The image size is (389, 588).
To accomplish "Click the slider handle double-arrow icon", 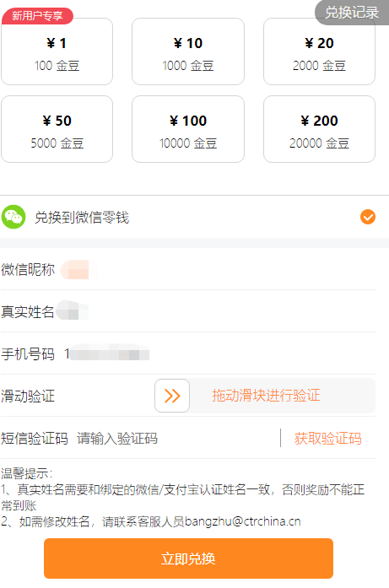I will pos(172,396).
